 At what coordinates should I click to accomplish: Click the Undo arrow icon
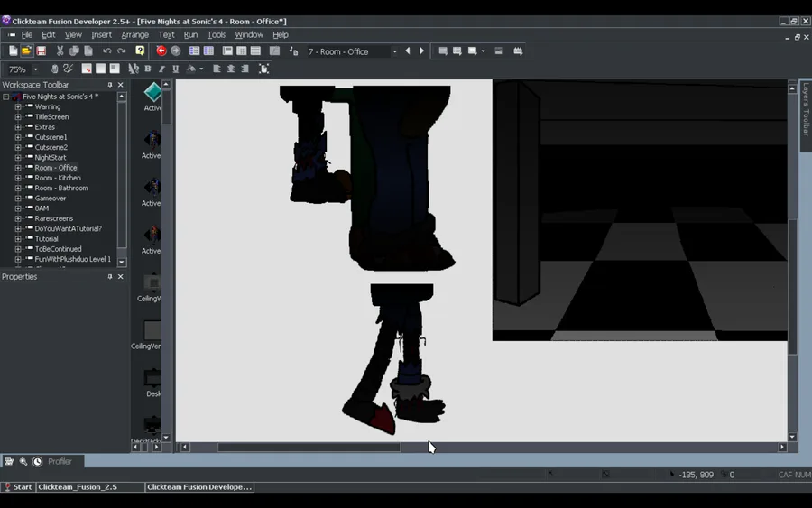[x=106, y=51]
